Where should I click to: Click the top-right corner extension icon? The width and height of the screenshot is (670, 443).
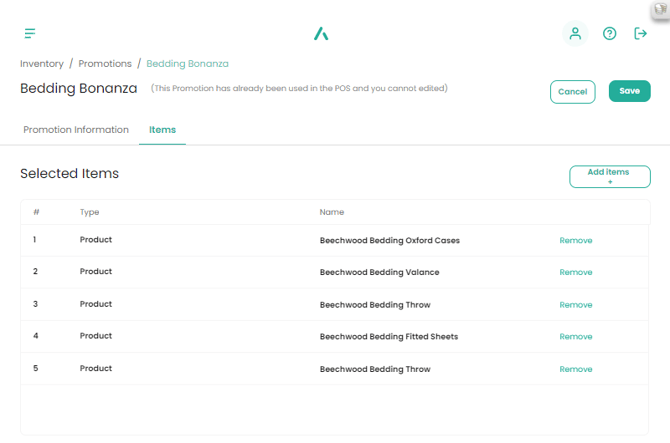click(660, 8)
